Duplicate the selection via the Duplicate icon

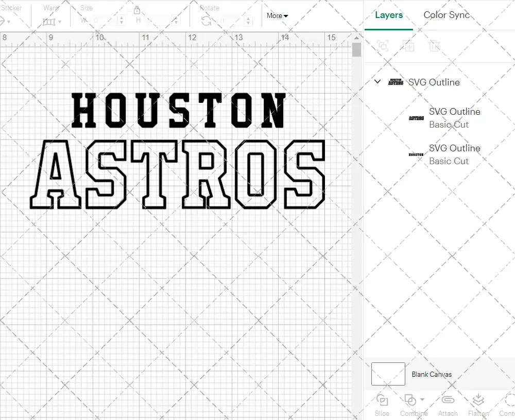click(x=409, y=46)
